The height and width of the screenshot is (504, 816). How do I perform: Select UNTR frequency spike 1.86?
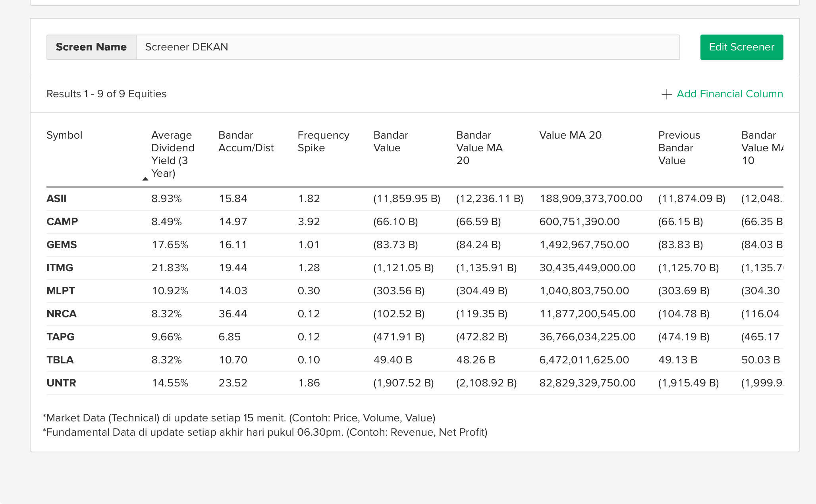(x=309, y=383)
